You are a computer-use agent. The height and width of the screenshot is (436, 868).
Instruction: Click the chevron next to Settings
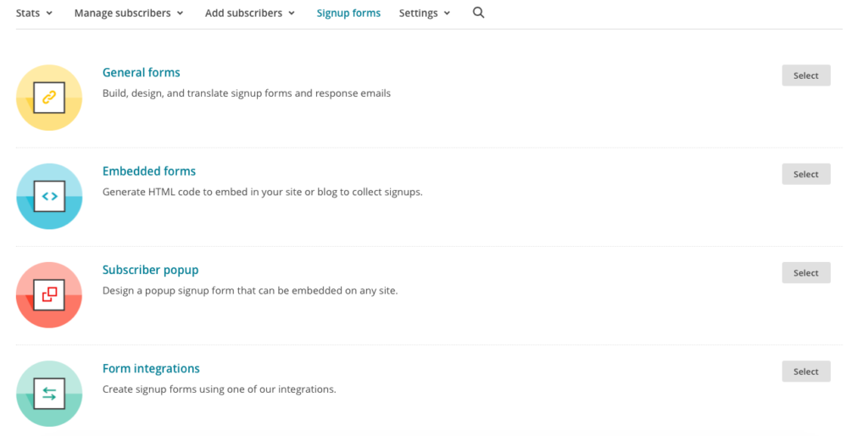coord(447,14)
